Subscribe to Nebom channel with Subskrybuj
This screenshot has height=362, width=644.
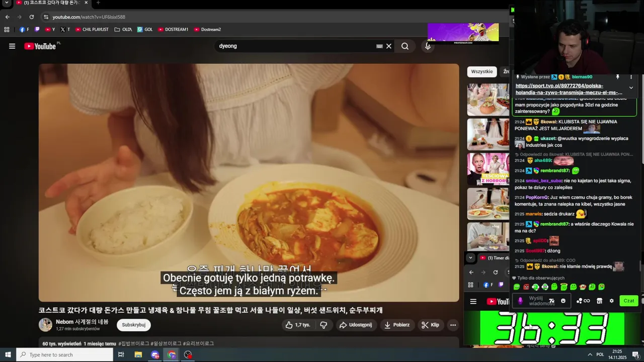134,325
